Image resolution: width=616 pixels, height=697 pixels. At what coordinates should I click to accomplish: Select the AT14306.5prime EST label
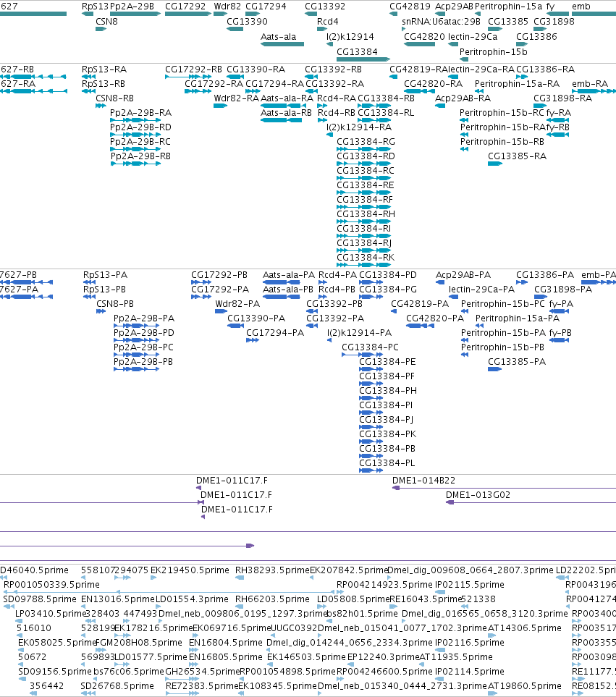click(525, 628)
